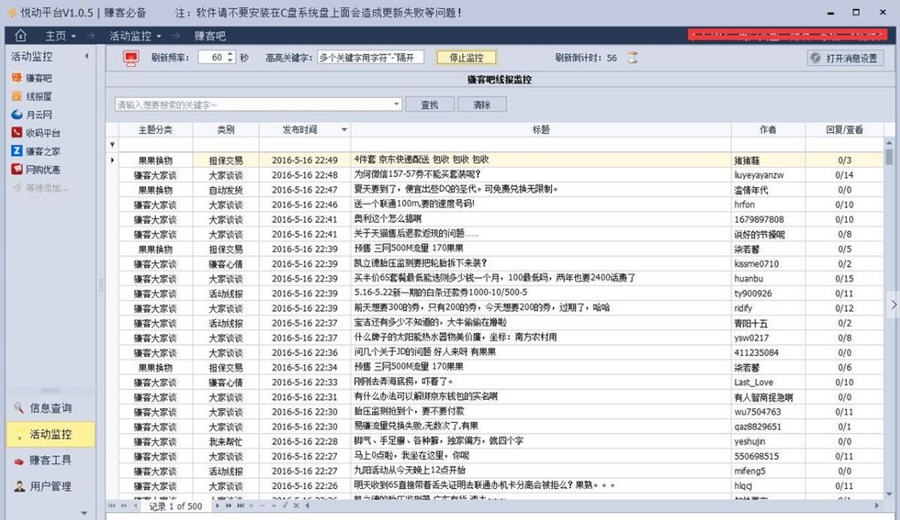Go to previous record in navigator
Image resolution: width=900 pixels, height=520 pixels.
(135, 506)
